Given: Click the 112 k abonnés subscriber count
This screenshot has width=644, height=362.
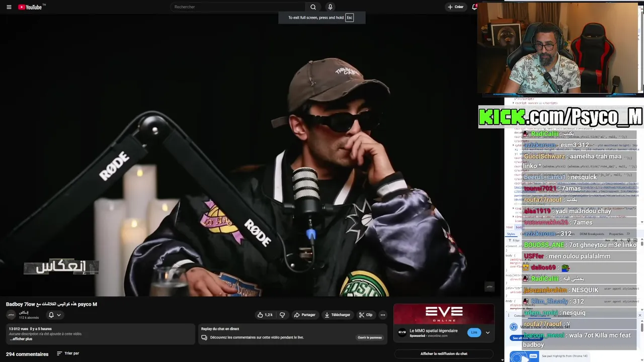Looking at the screenshot, I should click(x=29, y=318).
